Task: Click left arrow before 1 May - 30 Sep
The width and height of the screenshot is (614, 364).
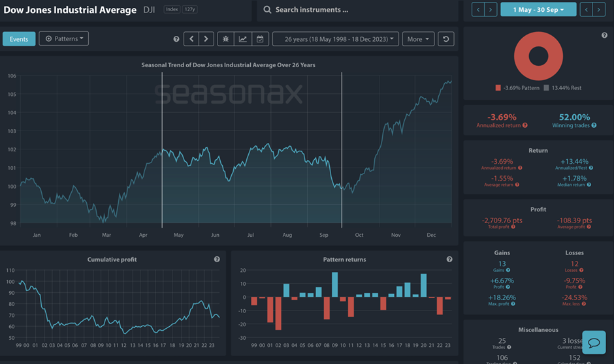Action: [477, 9]
